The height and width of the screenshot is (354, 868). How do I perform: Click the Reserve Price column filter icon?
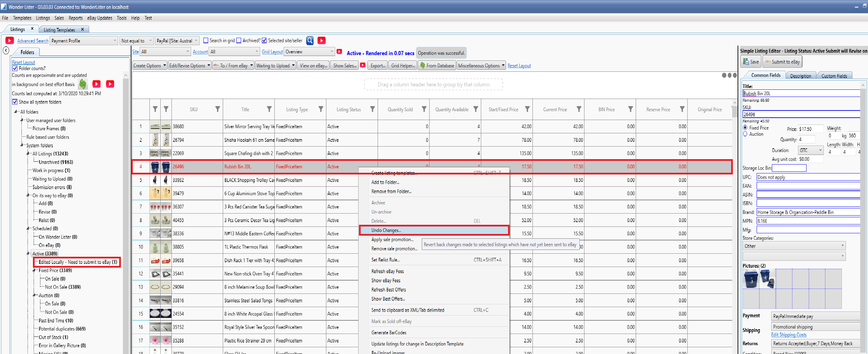click(682, 109)
